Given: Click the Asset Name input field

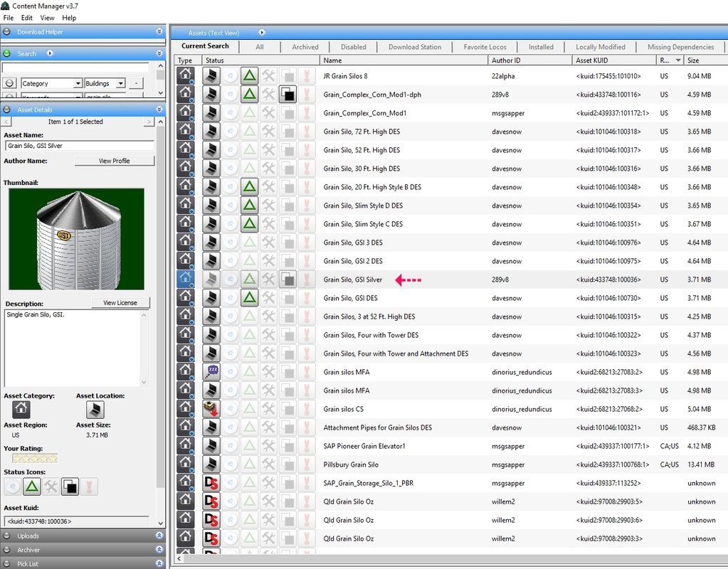Looking at the screenshot, I should pos(80,146).
